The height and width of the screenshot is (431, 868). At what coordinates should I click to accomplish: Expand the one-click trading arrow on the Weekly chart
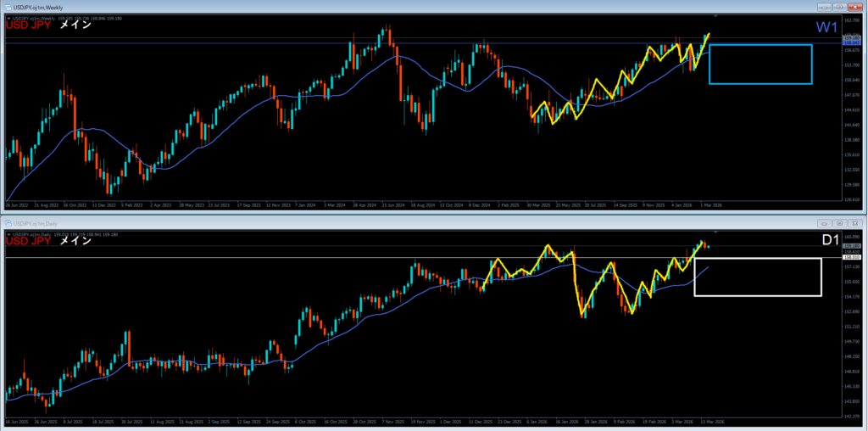pos(8,19)
